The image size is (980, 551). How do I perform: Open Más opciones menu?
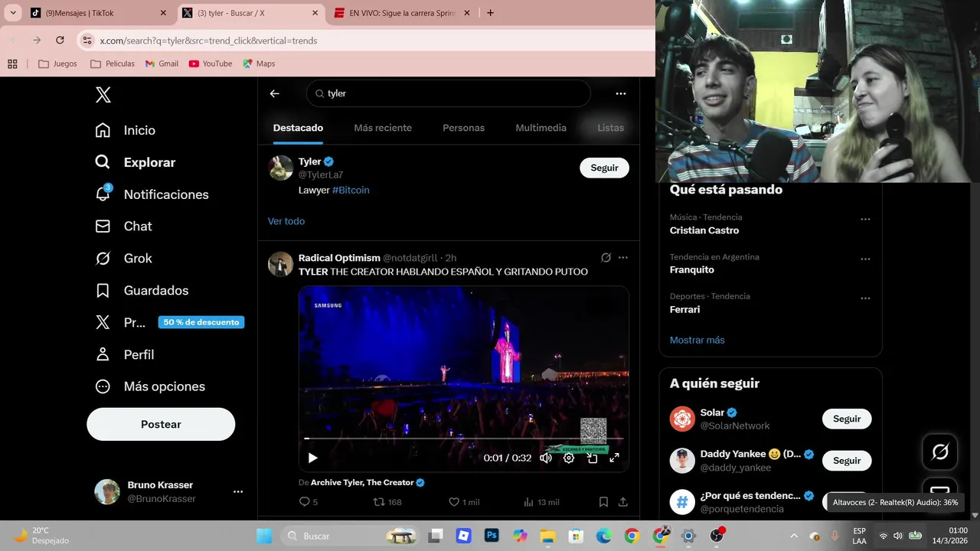pos(149,386)
